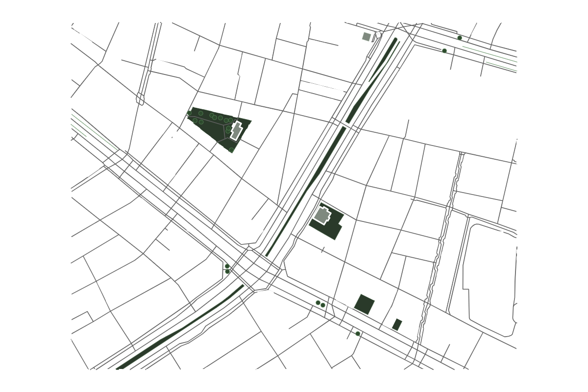This screenshot has height=392, width=588.
Task: Click the long green median strip on the avenue
Action: pyautogui.click(x=306, y=191)
